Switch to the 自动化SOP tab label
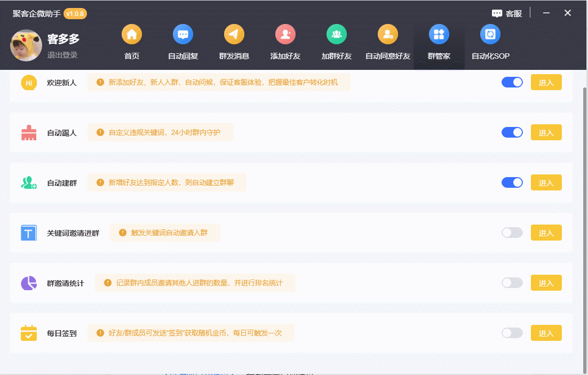 coord(490,56)
